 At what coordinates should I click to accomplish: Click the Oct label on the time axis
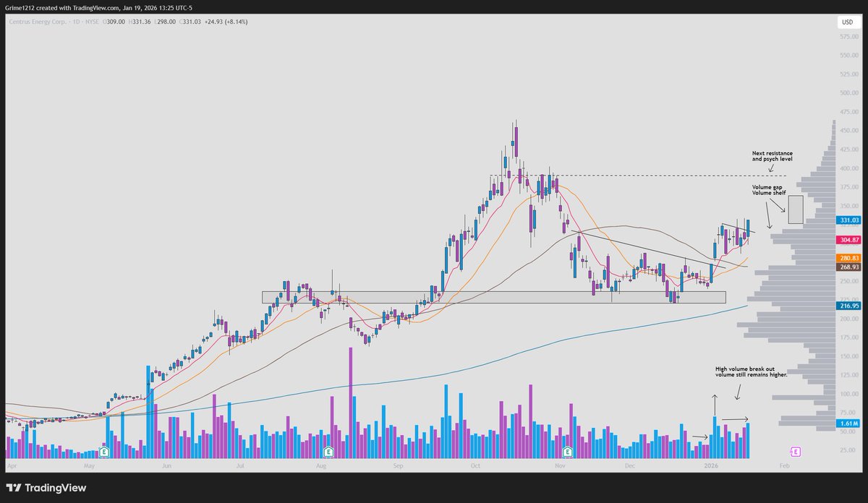click(x=475, y=468)
